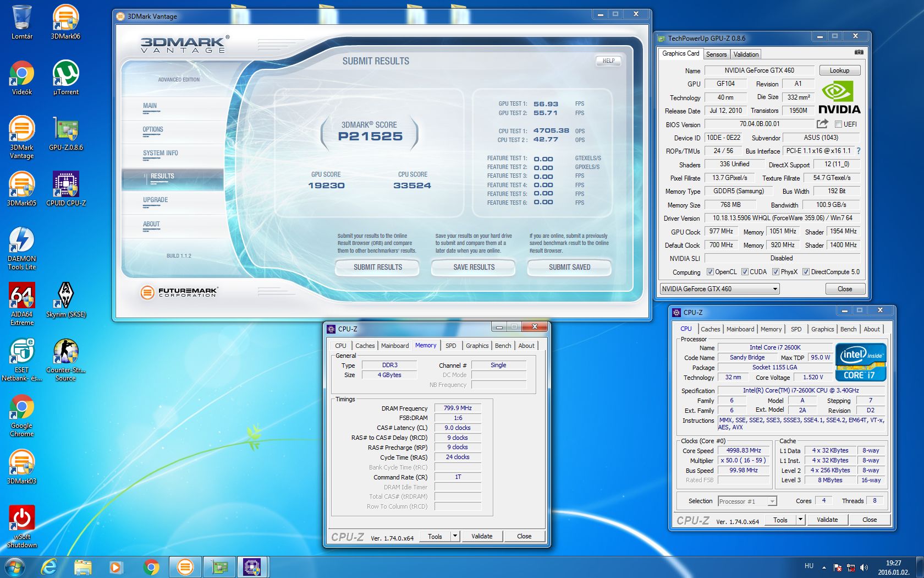Image resolution: width=924 pixels, height=578 pixels.
Task: Toggle the PhysX checkbox
Action: click(x=776, y=272)
